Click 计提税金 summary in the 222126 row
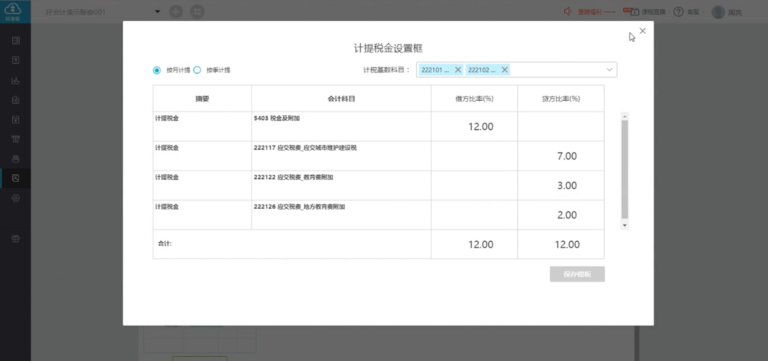 167,207
